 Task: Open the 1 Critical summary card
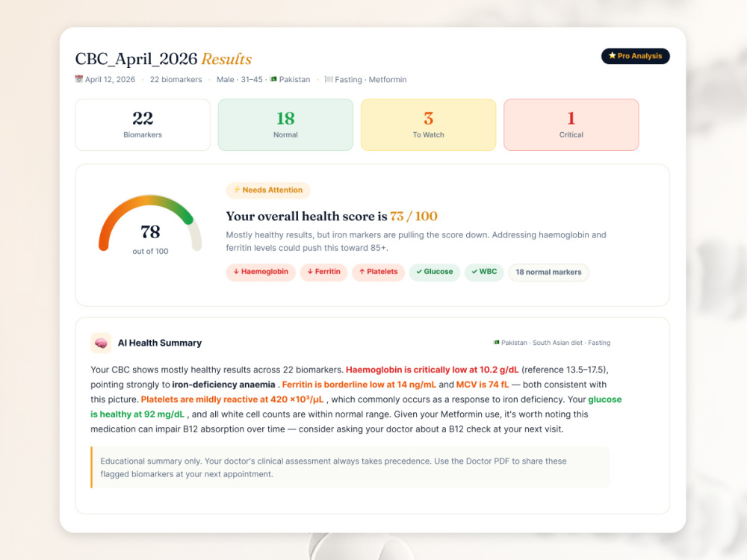(571, 125)
